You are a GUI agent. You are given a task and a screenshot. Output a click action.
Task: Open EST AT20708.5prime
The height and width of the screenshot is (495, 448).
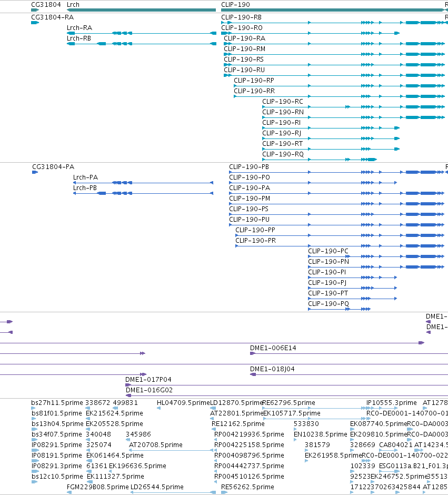pyautogui.click(x=155, y=445)
